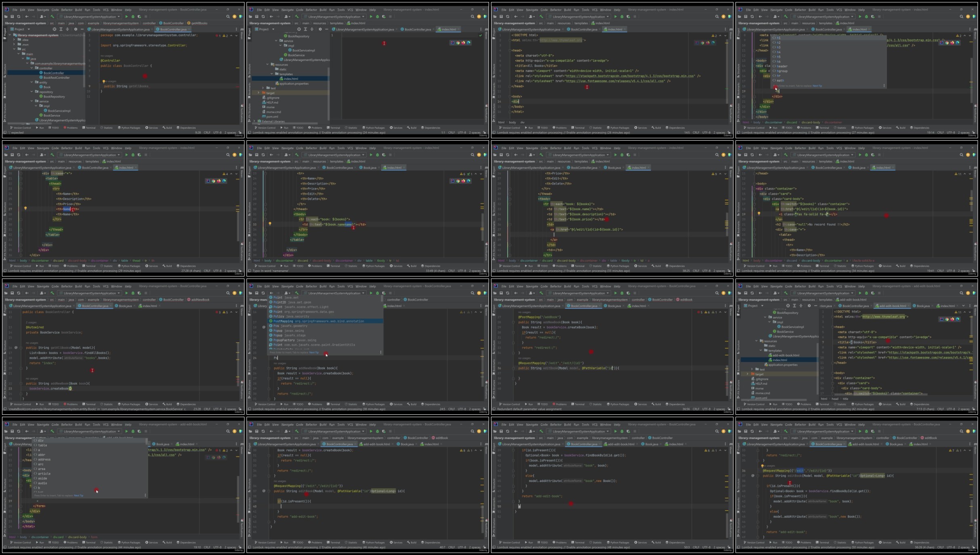Click Back arrow in 'Redundant default parameter' window

coord(516,293)
